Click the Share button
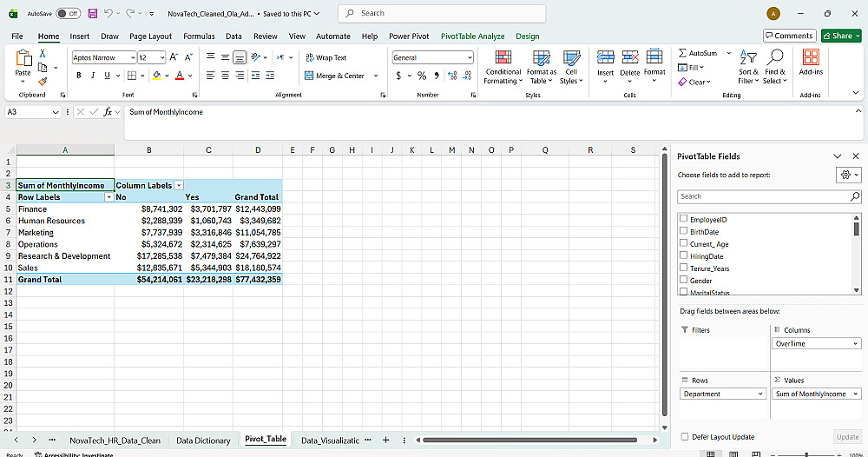868x457 pixels. pos(841,36)
